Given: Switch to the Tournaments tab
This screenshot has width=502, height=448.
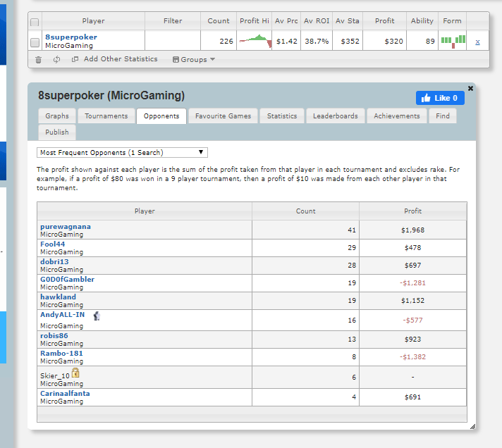Looking at the screenshot, I should (x=106, y=116).
